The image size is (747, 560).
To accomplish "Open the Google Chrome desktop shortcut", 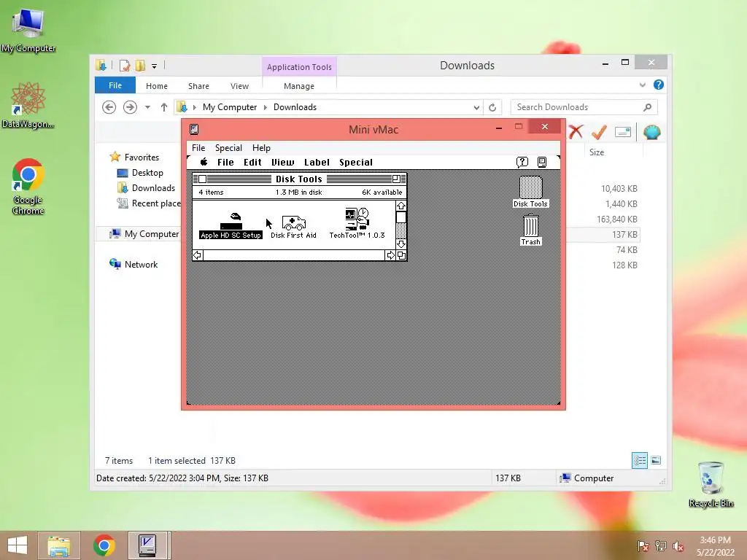I will pos(28,186).
